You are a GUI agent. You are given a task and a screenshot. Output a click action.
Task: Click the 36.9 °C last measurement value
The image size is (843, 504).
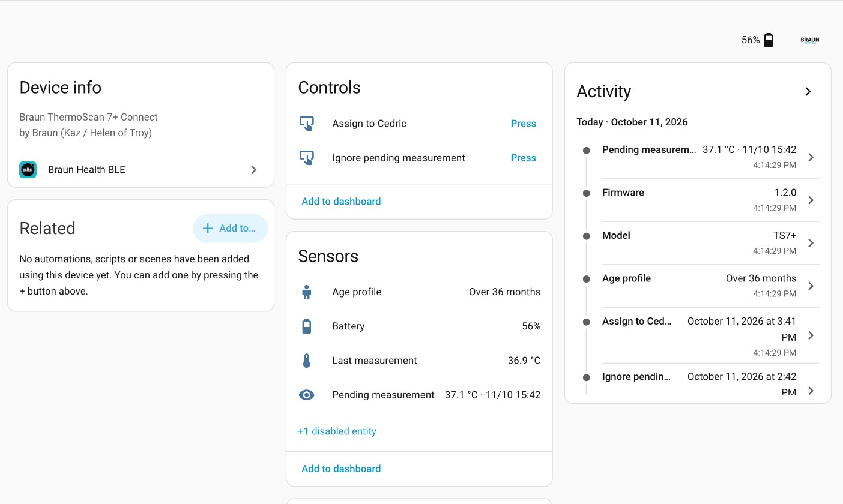524,361
